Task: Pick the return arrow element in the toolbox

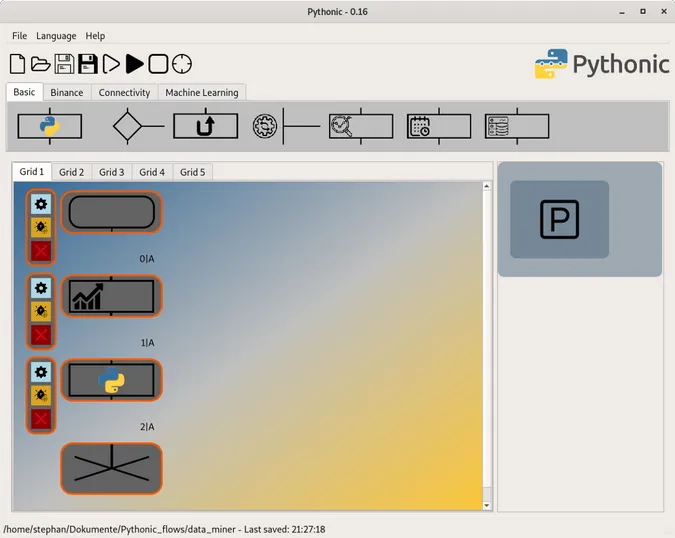Action: 205,126
